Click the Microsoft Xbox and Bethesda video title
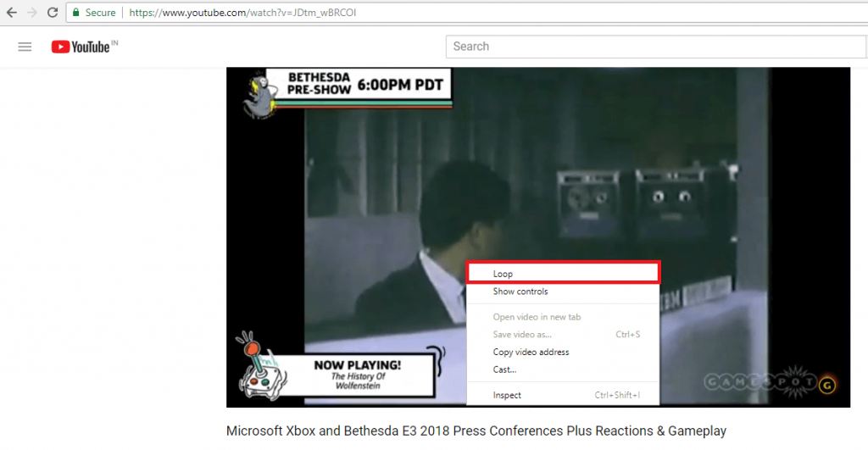This screenshot has width=868, height=450. click(476, 431)
